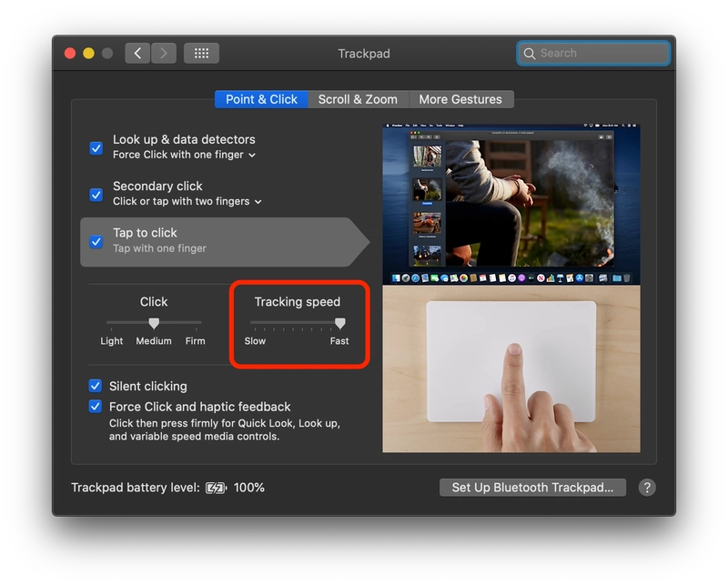
Task: Click the trackpad finger demo preview
Action: (511, 369)
